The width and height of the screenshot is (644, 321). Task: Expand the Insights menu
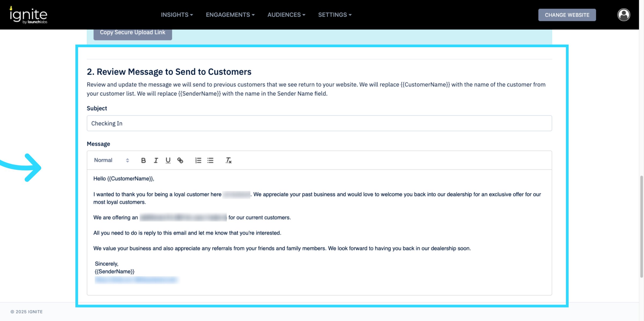[x=177, y=15]
